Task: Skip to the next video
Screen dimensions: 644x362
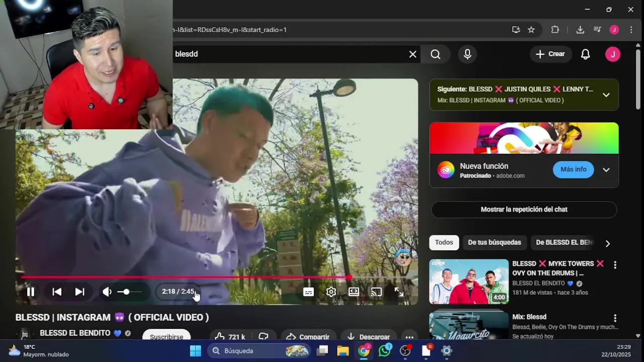Action: pos(79,292)
